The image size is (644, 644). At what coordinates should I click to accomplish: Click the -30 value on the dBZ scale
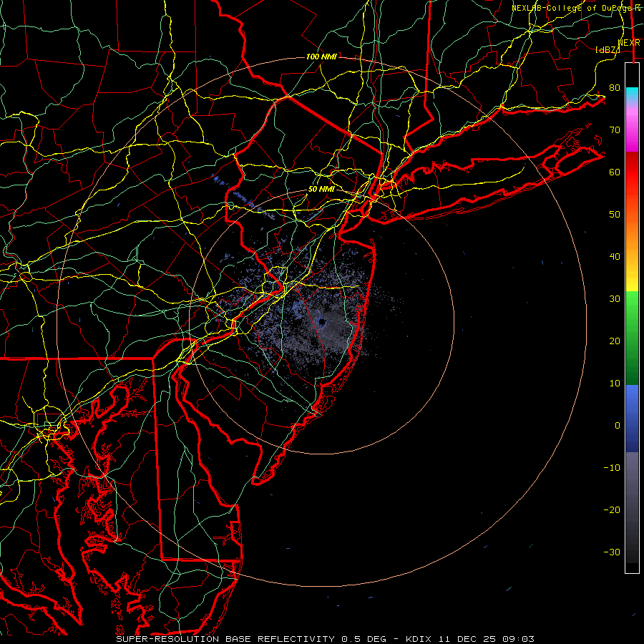point(612,552)
